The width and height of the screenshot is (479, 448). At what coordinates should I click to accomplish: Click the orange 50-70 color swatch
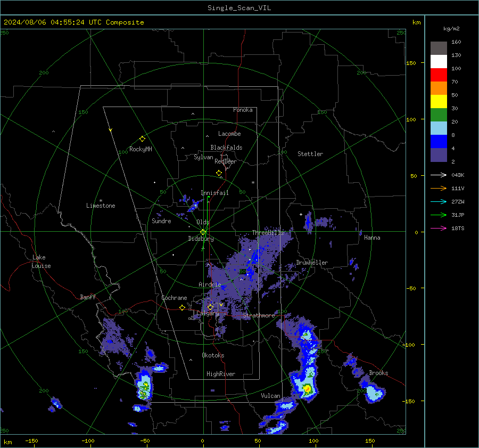pyautogui.click(x=439, y=88)
